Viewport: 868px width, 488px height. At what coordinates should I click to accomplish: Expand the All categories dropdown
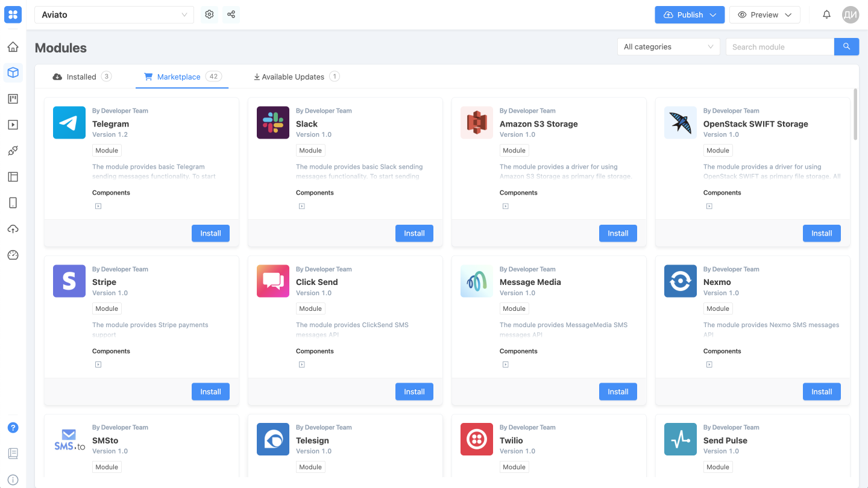668,46
